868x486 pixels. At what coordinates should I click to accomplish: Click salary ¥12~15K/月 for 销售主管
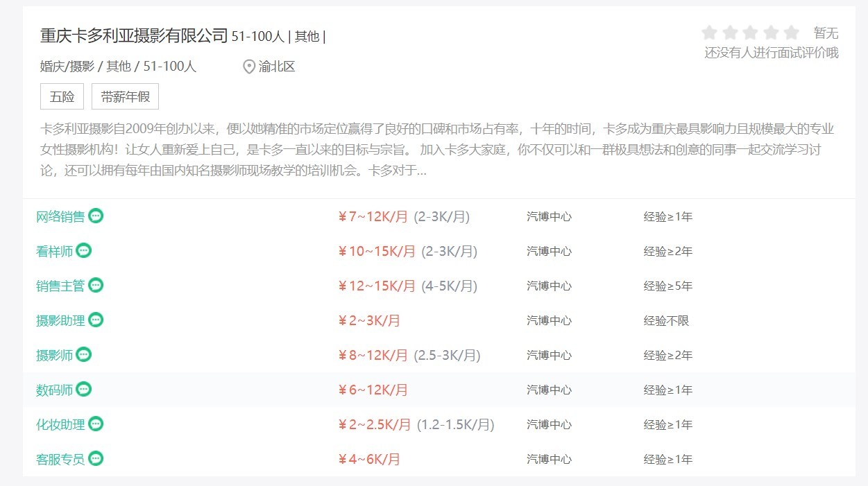pyautogui.click(x=376, y=286)
